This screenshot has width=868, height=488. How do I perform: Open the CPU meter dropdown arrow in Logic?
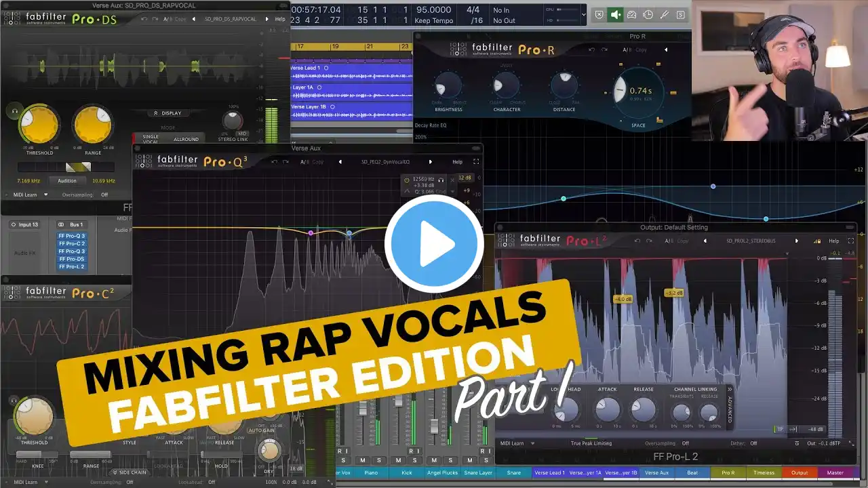point(584,14)
